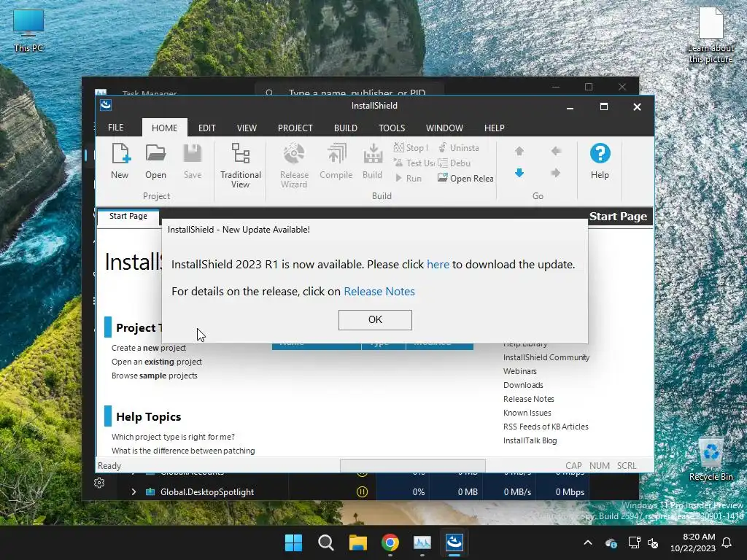Click the blue Go down arrow
The width and height of the screenshot is (747, 560).
pyautogui.click(x=519, y=173)
